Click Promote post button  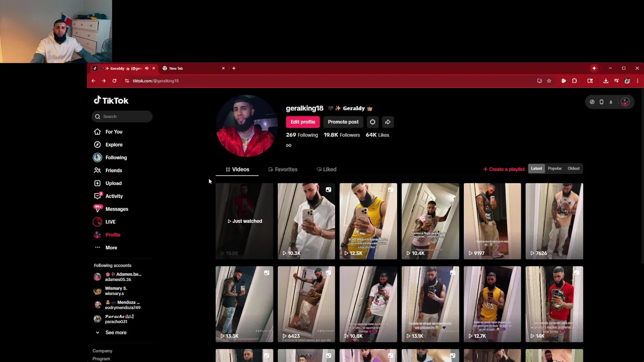[x=343, y=122]
